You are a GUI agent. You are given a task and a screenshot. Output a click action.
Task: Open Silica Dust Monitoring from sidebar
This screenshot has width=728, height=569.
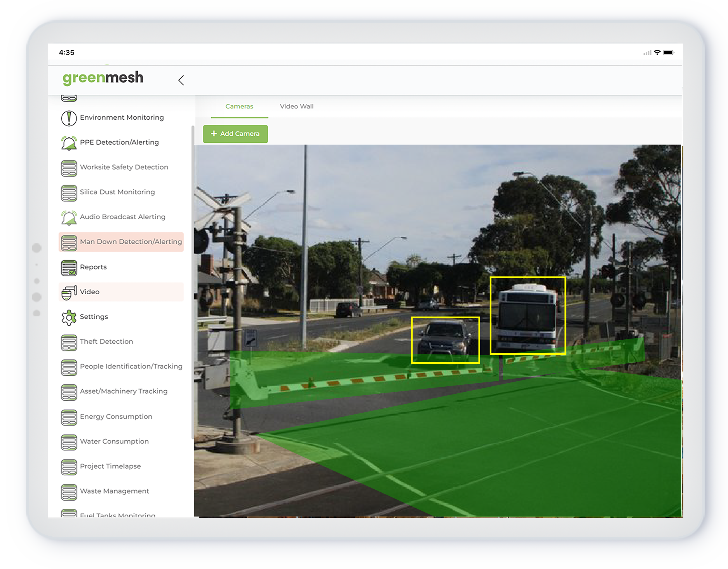[117, 192]
